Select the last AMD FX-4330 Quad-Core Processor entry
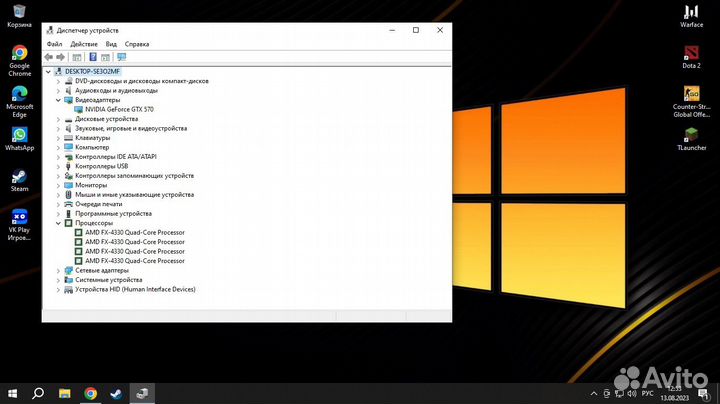720x404 pixels. (x=135, y=261)
